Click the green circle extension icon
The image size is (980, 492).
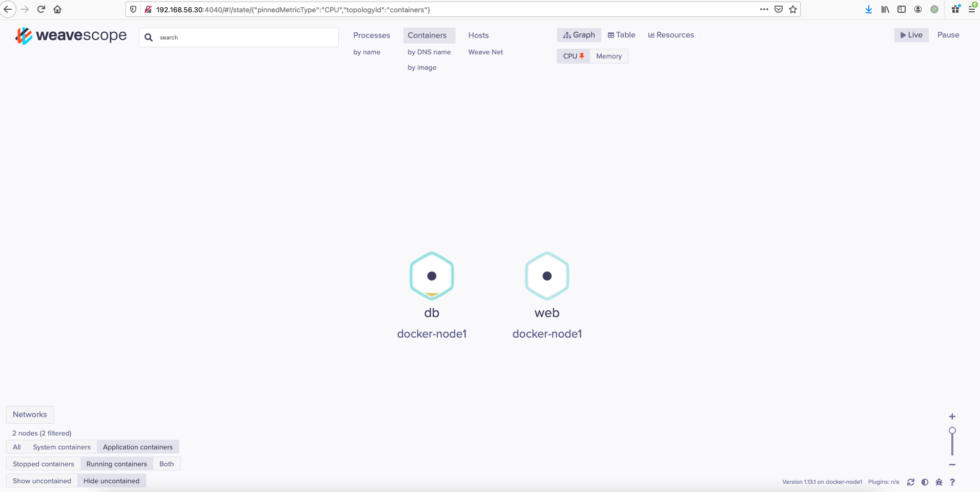pos(934,9)
